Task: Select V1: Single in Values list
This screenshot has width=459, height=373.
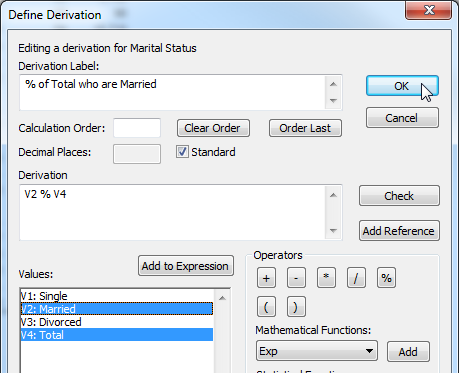Action: point(117,296)
